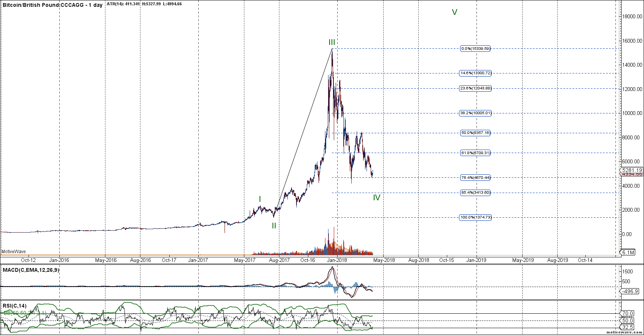Click the 10000.00 price axis label

[633, 113]
